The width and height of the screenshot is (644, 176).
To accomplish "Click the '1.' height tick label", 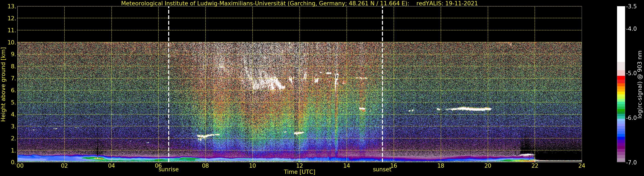I will click(x=13, y=150).
